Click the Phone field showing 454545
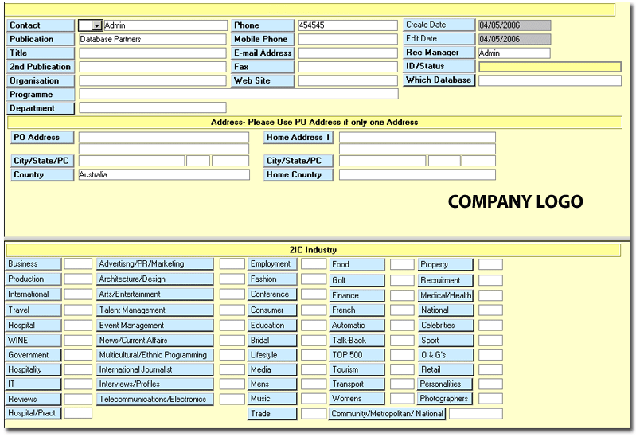640x437 pixels. point(347,25)
